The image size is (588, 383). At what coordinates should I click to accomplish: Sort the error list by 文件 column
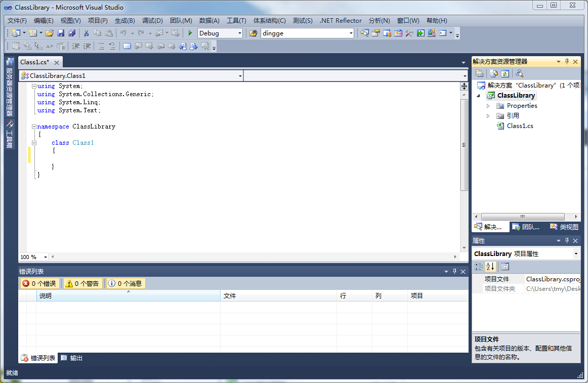pyautogui.click(x=279, y=296)
